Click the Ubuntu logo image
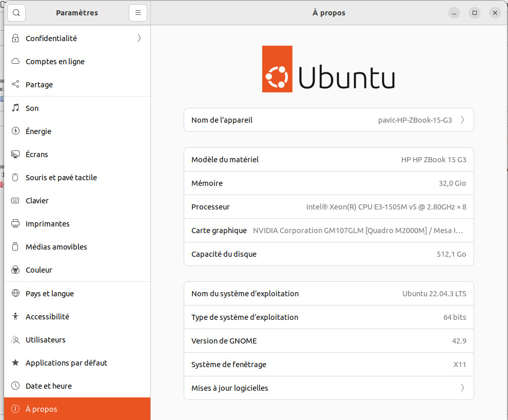 click(x=328, y=69)
